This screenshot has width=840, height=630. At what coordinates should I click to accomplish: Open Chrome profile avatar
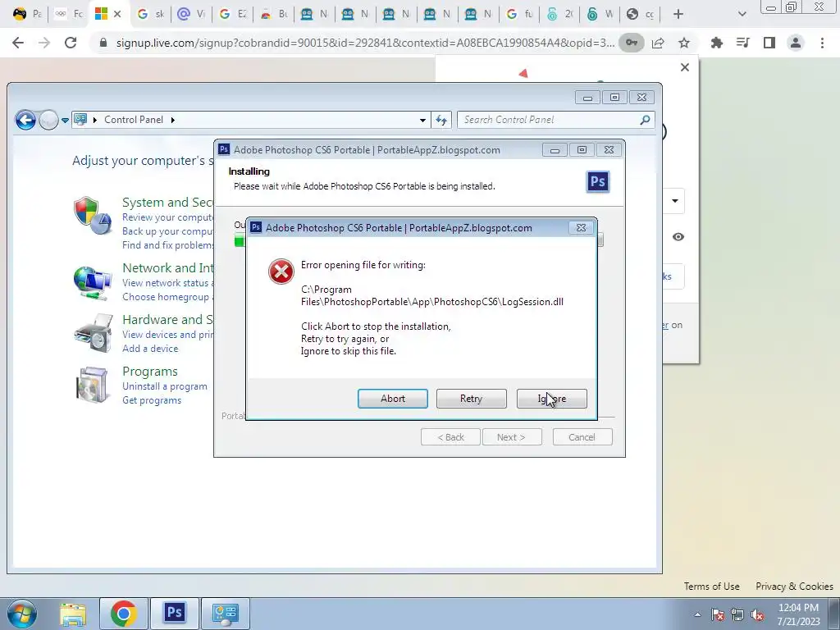796,43
